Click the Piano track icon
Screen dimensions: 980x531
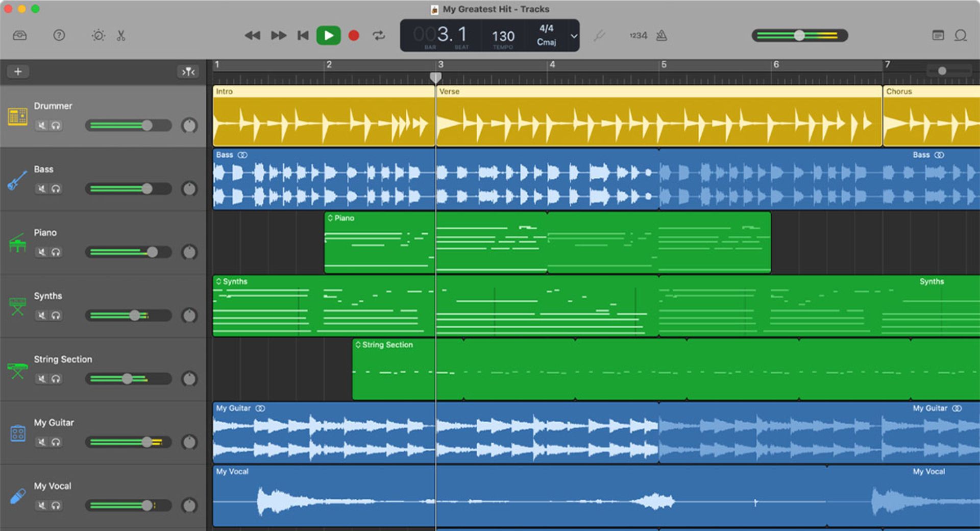(x=17, y=243)
